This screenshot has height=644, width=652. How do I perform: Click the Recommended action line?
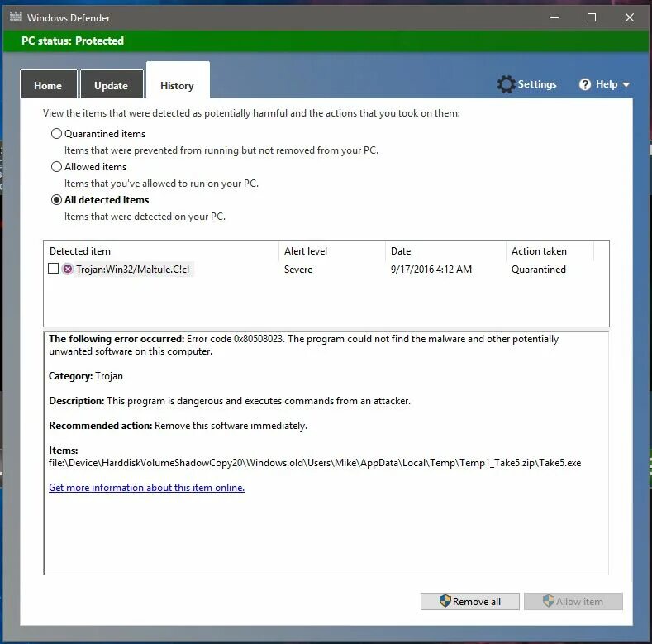click(x=178, y=426)
